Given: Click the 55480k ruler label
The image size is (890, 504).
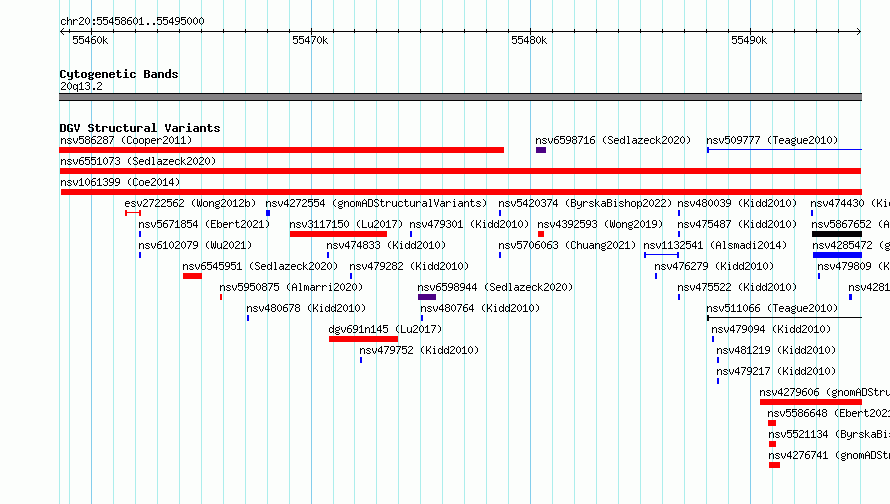Looking at the screenshot, I should (529, 40).
